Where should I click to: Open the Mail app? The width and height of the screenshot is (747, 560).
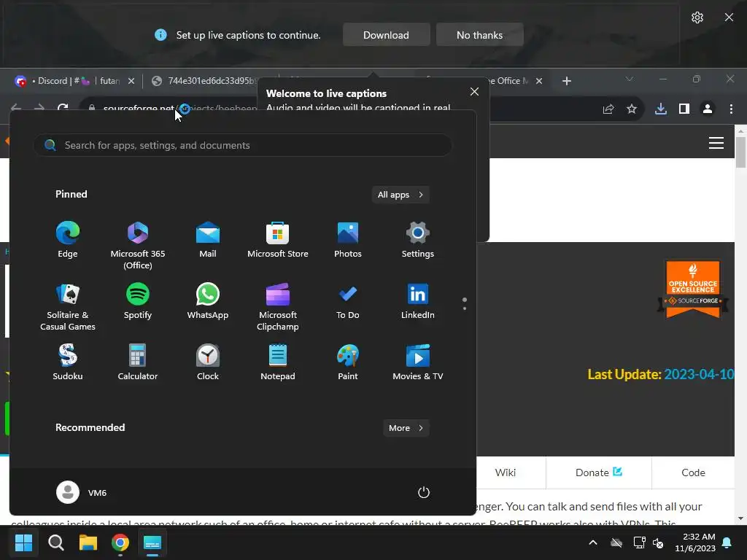pyautogui.click(x=208, y=240)
